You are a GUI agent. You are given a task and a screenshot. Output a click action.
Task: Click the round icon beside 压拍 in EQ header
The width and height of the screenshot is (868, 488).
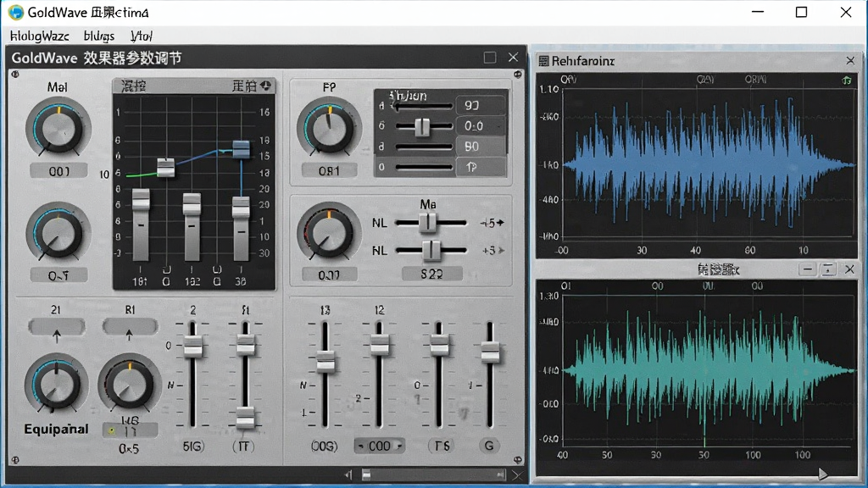coord(266,86)
